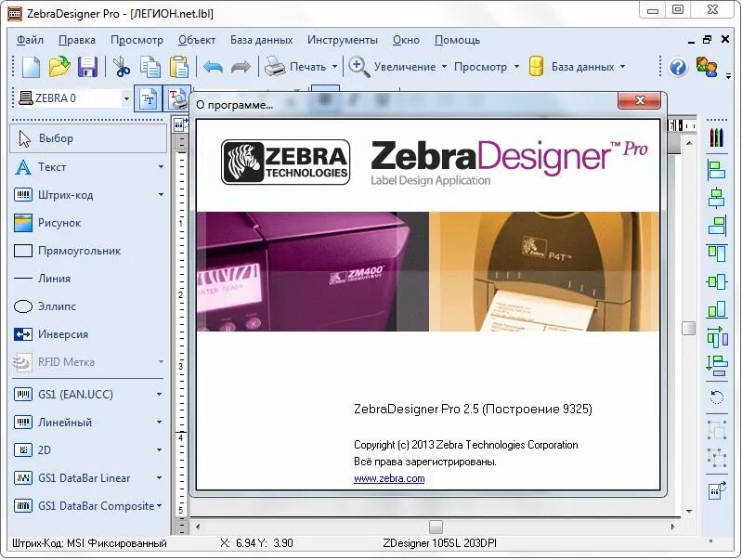Screen dimensions: 742x560
Task: Expand the Линейный dropdown arrow
Action: tap(160, 423)
